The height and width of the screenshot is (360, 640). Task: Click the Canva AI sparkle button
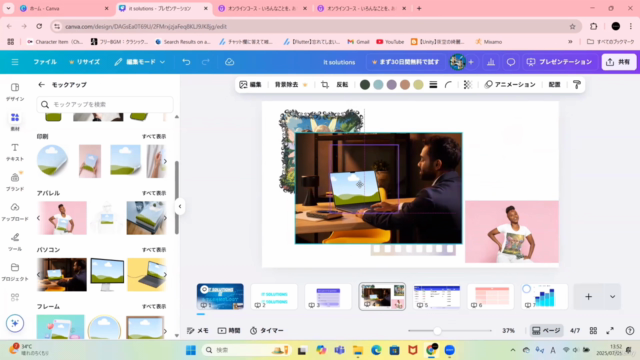tap(15, 323)
